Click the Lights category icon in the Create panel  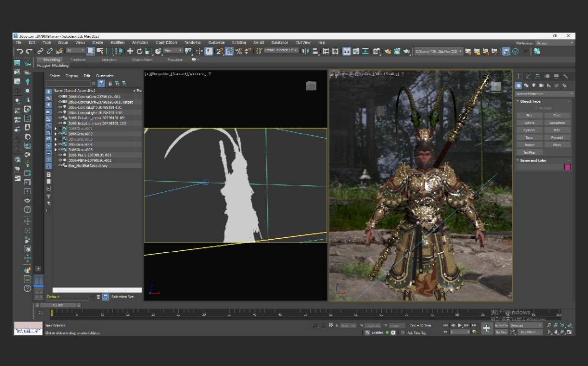click(534, 85)
